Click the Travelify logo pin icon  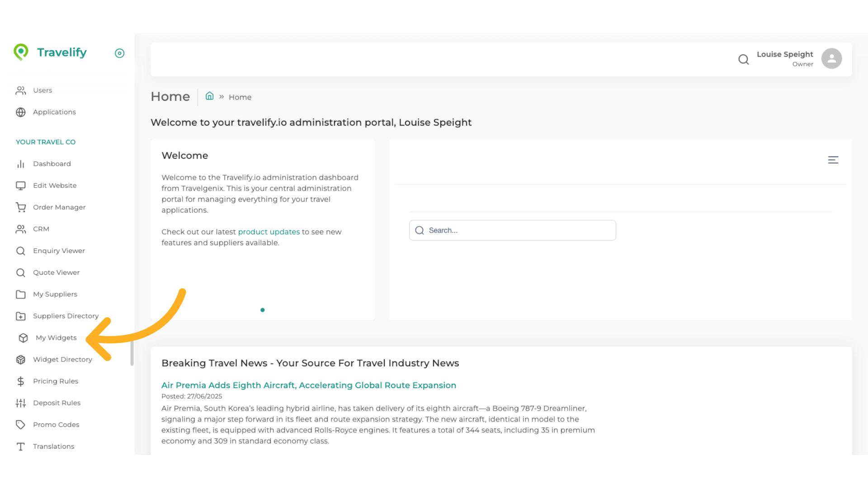point(21,52)
